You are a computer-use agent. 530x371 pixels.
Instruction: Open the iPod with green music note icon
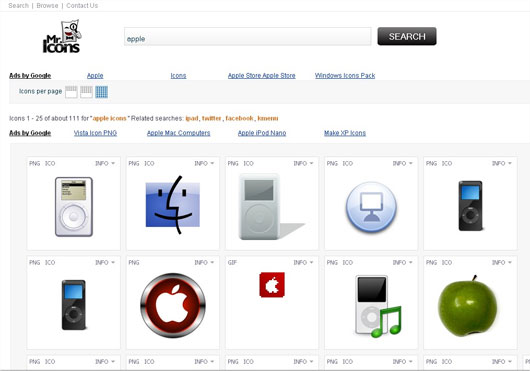[x=378, y=306]
